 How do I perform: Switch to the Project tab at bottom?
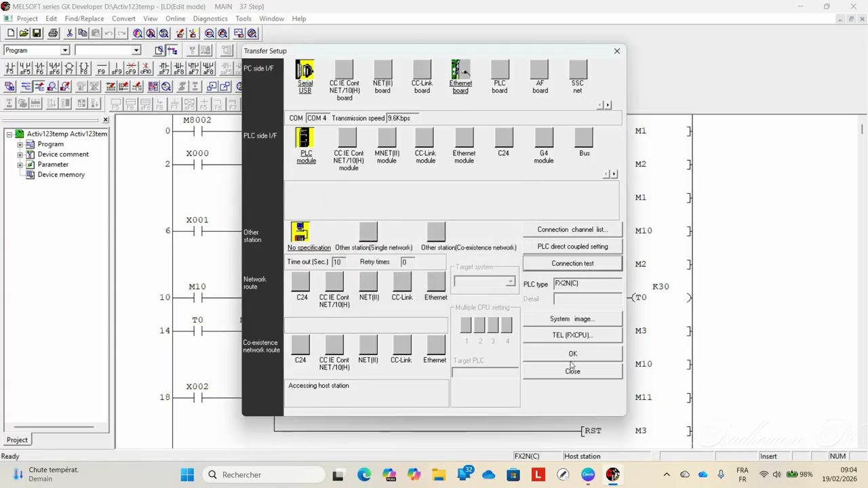click(x=17, y=440)
